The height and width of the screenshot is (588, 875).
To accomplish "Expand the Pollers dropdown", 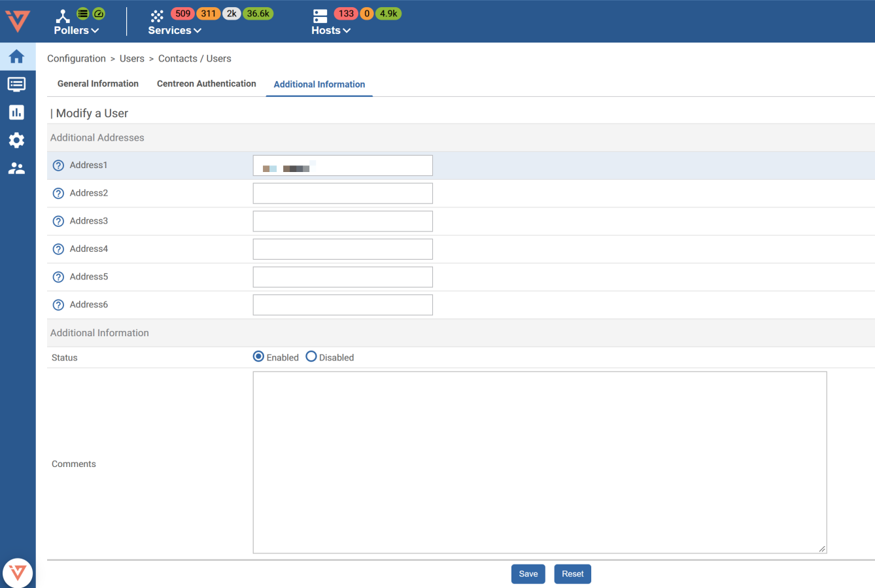I will [x=77, y=31].
